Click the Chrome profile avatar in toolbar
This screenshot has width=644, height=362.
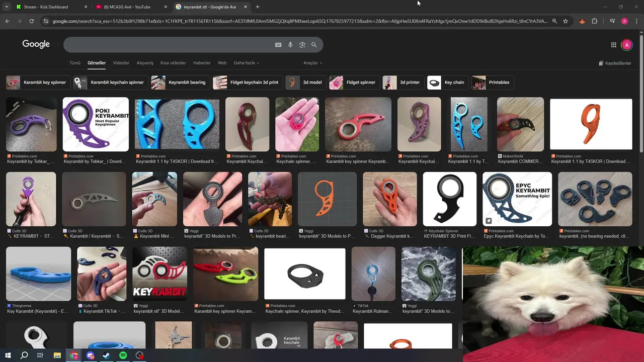coord(624,21)
